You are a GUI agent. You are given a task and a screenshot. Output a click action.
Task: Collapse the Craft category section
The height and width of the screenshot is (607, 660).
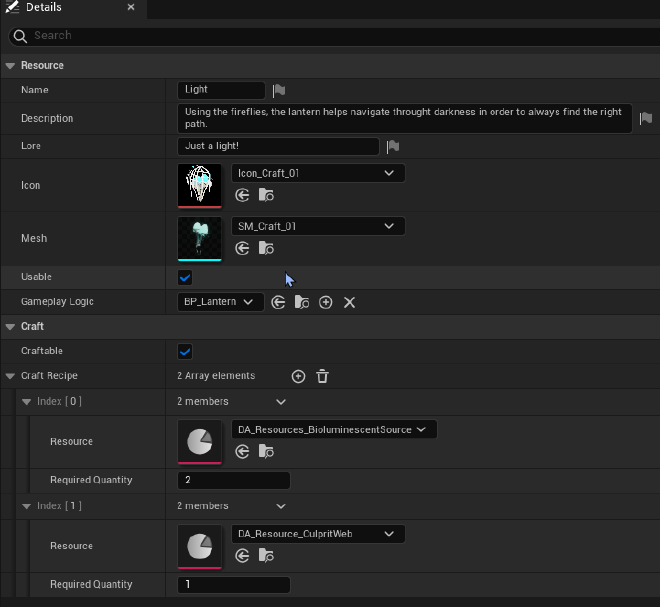coord(10,327)
